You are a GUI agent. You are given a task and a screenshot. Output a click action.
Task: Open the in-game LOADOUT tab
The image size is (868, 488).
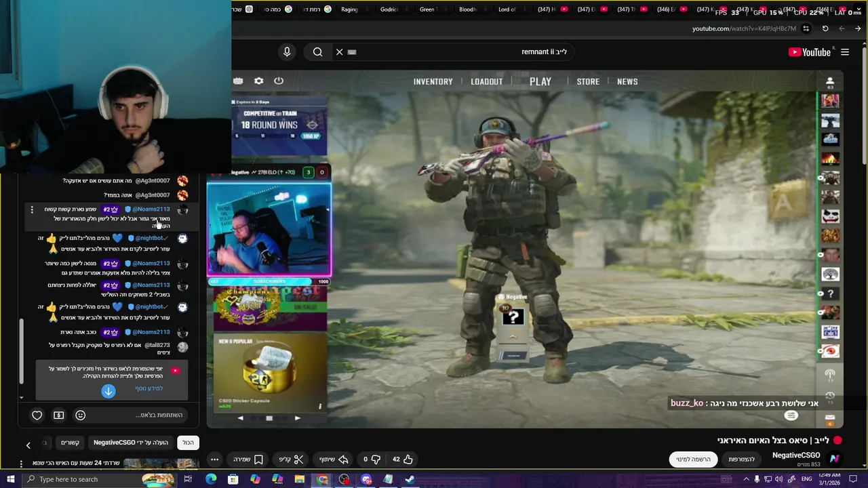coord(487,81)
